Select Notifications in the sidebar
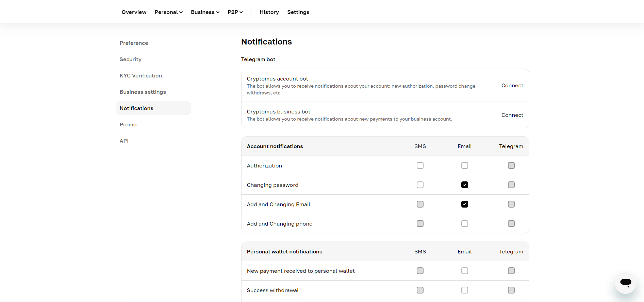644x302 pixels. (x=153, y=108)
